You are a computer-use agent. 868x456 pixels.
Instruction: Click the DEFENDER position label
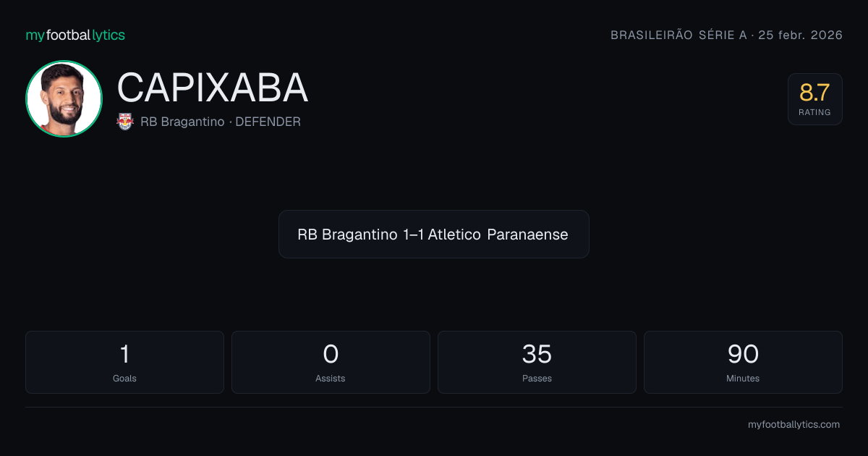pyautogui.click(x=268, y=122)
